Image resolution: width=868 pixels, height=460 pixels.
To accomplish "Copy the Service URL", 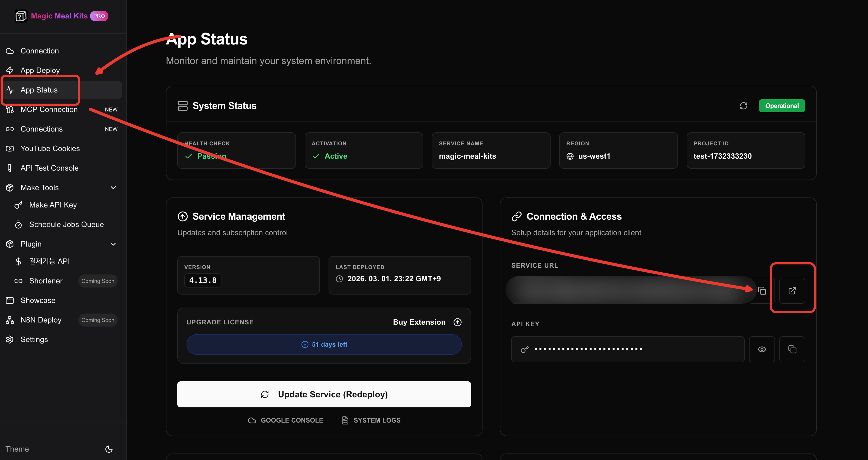I will (x=762, y=291).
